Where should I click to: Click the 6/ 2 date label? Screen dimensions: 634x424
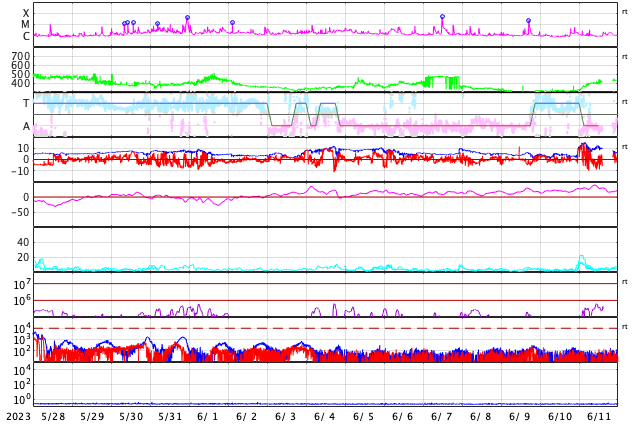point(247,416)
